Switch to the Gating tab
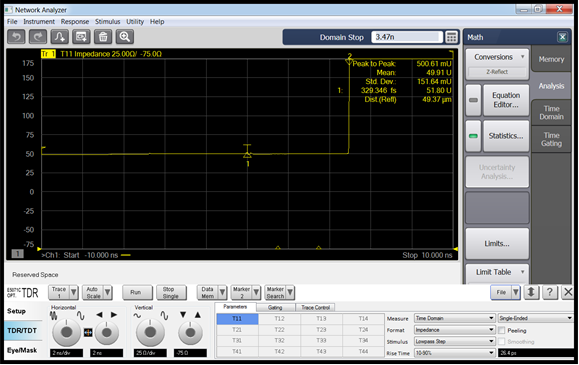The image size is (579, 365). [x=275, y=307]
